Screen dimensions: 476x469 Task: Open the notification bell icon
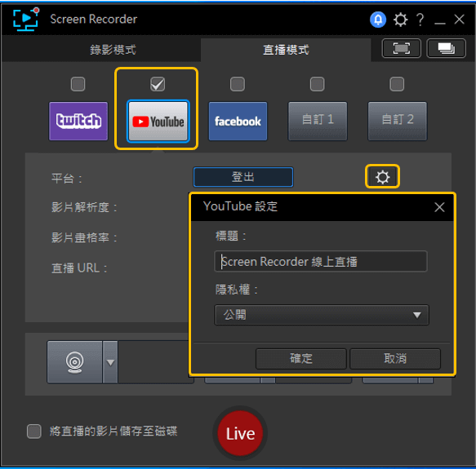[x=378, y=20]
